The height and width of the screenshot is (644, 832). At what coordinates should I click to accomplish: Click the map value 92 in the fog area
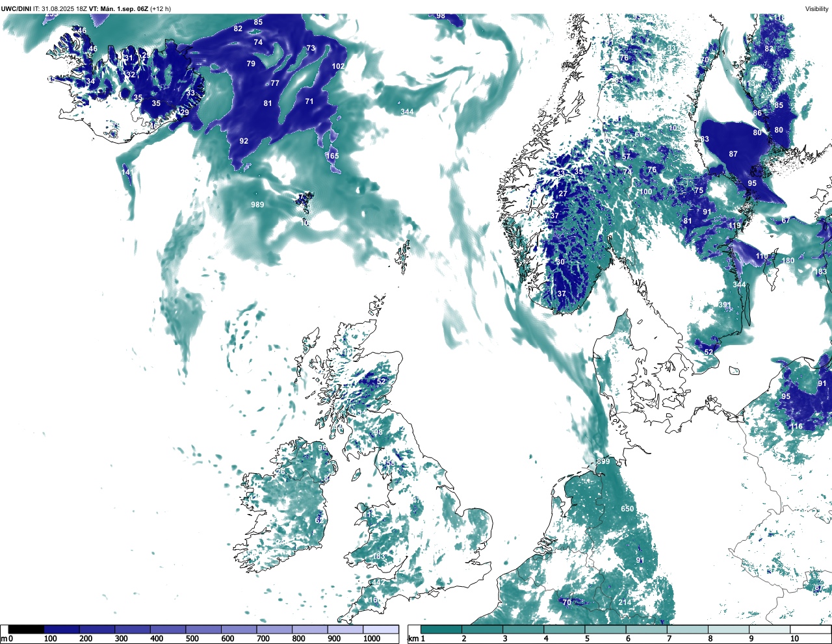[244, 141]
